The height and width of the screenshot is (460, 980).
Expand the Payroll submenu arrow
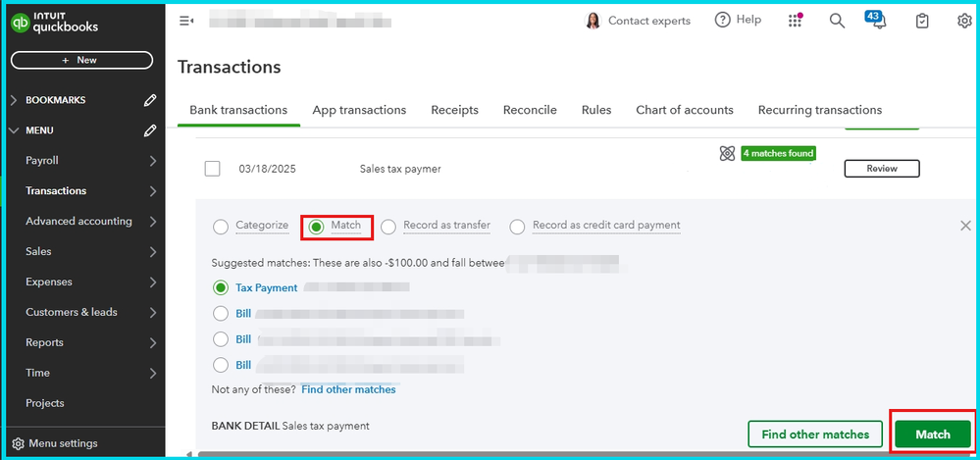click(153, 161)
